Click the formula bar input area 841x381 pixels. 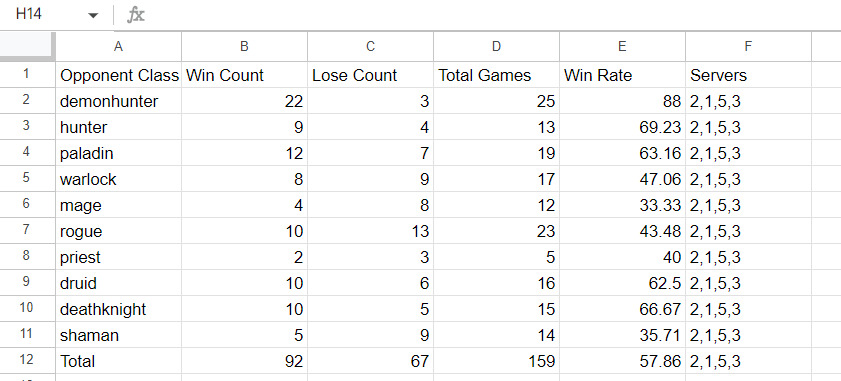[493, 14]
